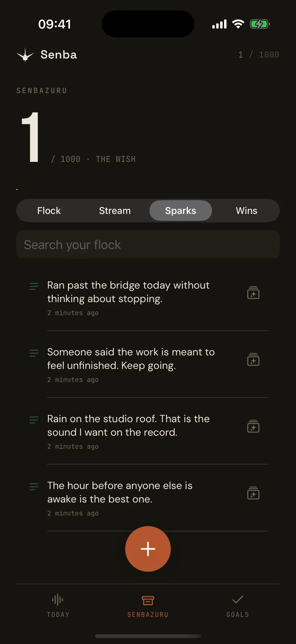Click the sparkle box icon for early hour note
The height and width of the screenshot is (644, 296).
253,493
